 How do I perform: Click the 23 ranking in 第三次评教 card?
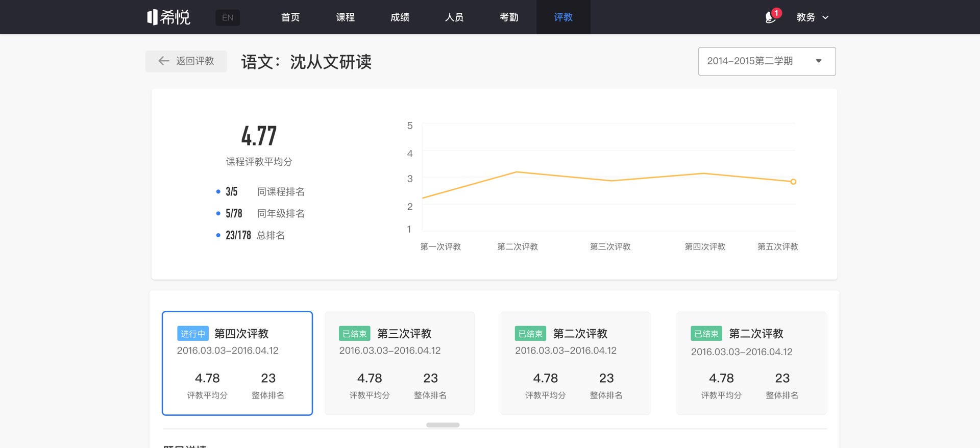tap(430, 378)
